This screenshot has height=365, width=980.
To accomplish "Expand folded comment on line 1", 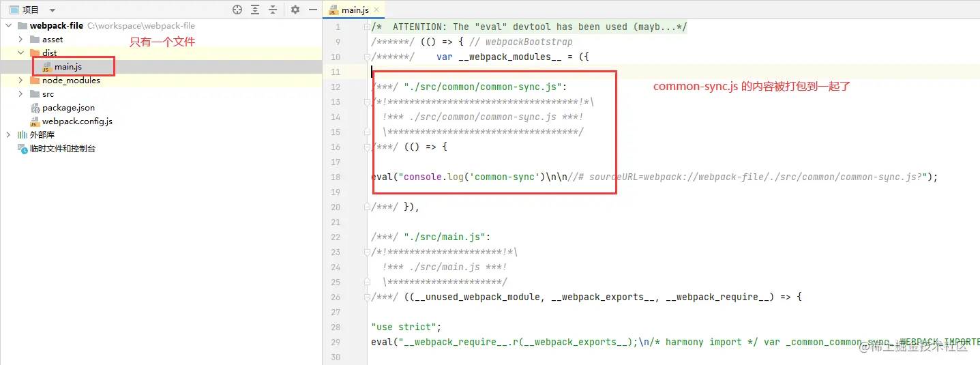I will [x=368, y=27].
